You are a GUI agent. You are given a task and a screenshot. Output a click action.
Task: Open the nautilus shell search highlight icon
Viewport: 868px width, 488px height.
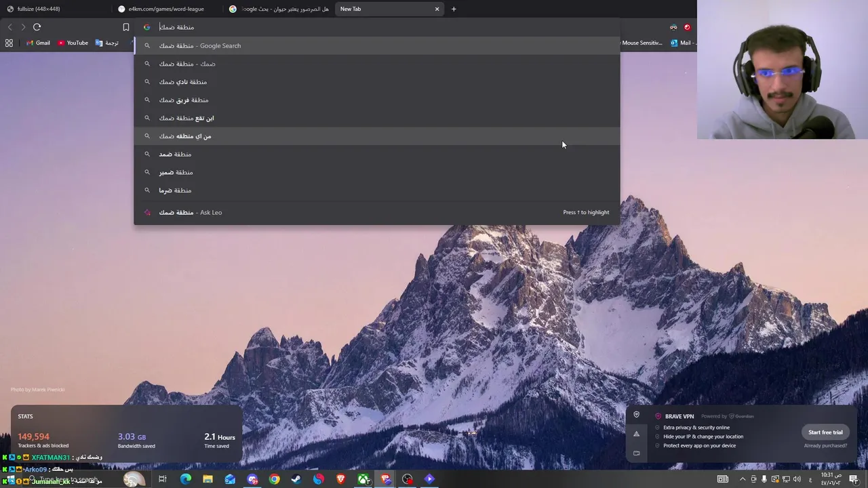[x=134, y=479]
